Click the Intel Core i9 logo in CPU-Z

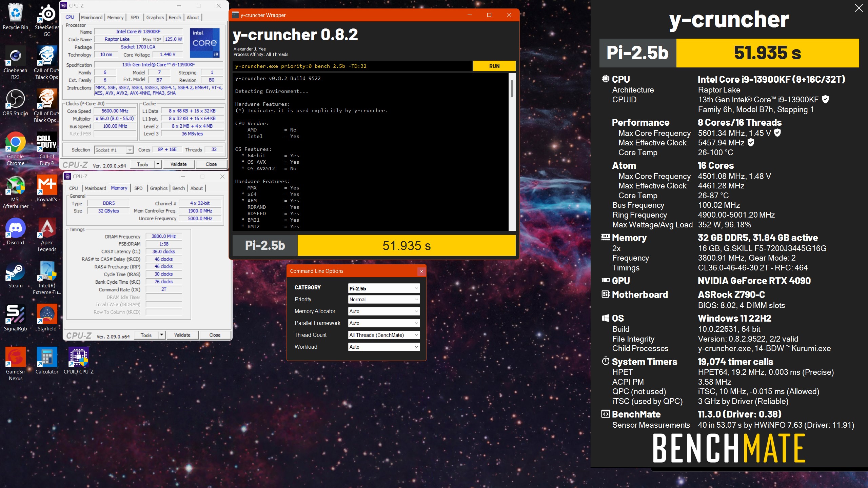point(204,43)
